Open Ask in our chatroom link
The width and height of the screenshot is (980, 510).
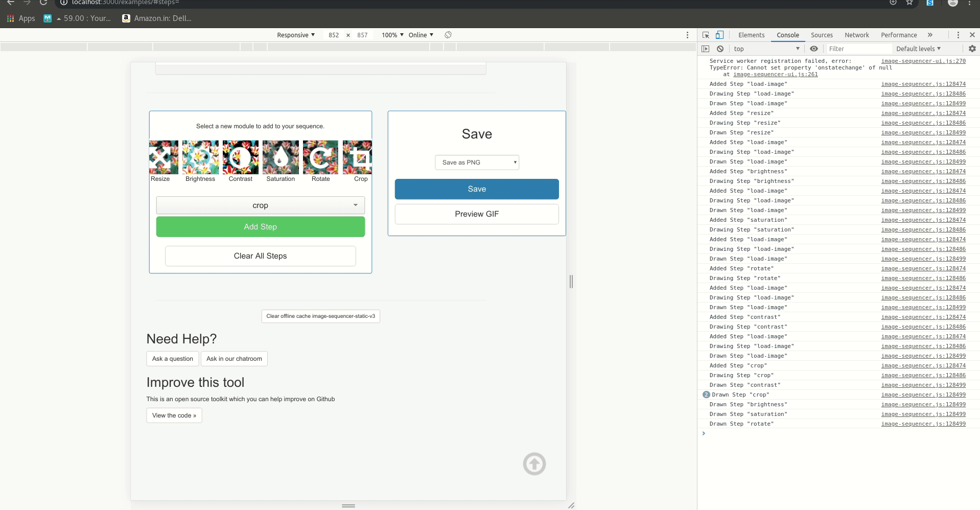click(x=234, y=359)
